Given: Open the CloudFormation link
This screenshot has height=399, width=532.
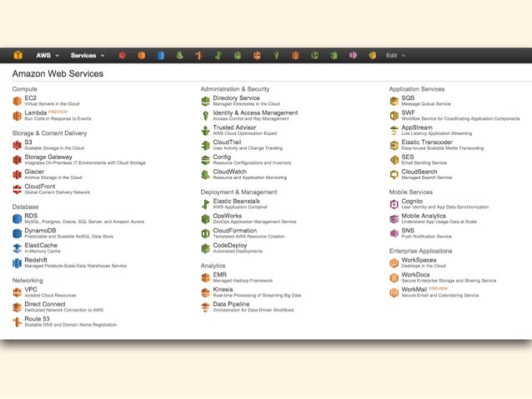Looking at the screenshot, I should [235, 231].
